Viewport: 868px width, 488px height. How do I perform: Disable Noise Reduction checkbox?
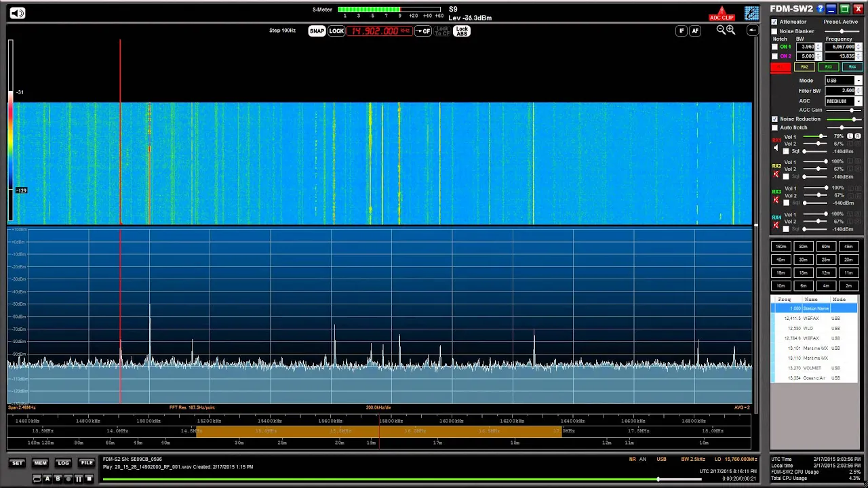(774, 119)
